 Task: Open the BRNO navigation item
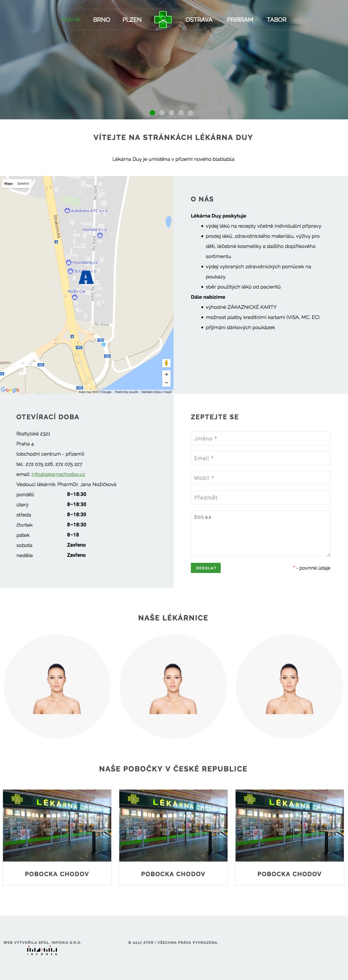point(101,20)
